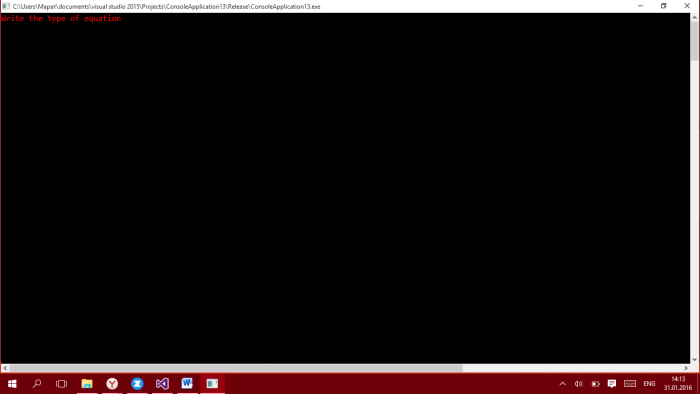Select the console application taskbar icon
Image resolution: width=700 pixels, height=394 pixels.
coord(212,384)
